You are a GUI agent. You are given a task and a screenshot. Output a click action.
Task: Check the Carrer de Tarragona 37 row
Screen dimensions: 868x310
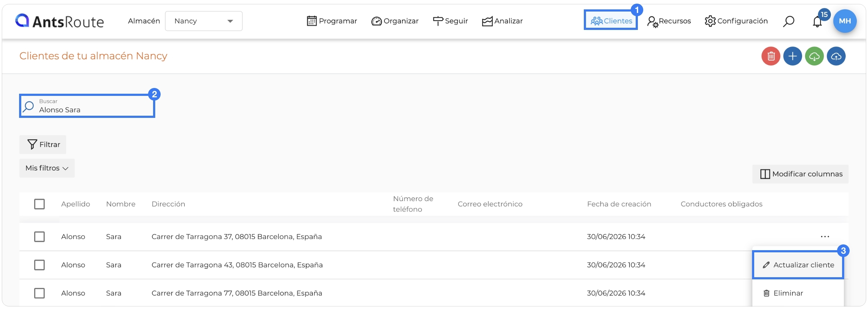coord(39,237)
